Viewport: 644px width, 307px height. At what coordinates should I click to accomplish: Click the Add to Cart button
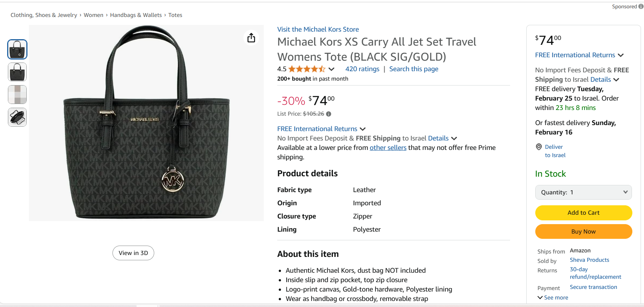click(x=583, y=213)
